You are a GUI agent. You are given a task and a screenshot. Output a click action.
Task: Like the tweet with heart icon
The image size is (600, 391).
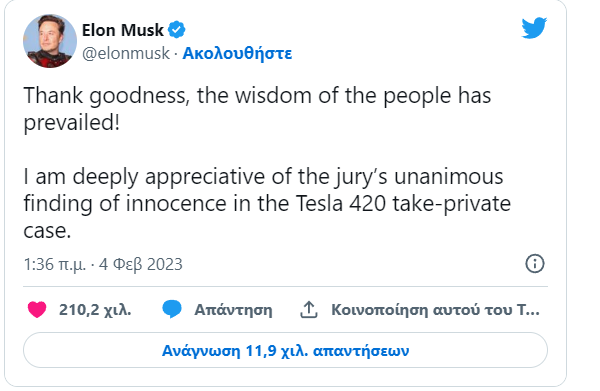tap(37, 310)
